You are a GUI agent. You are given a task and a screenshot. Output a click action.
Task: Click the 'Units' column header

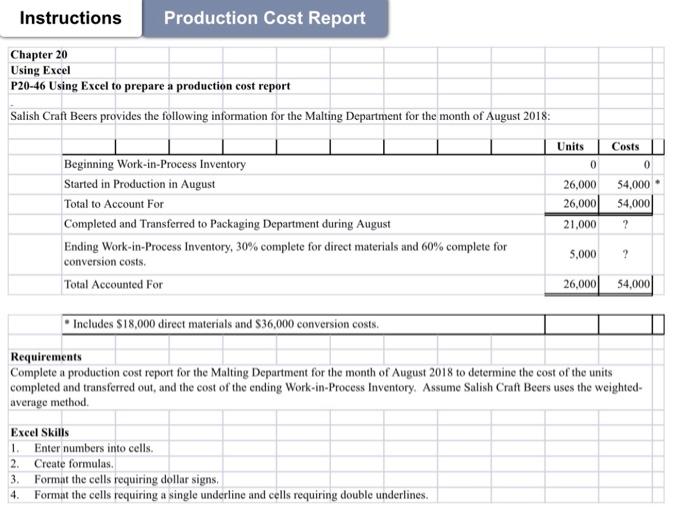(x=571, y=146)
